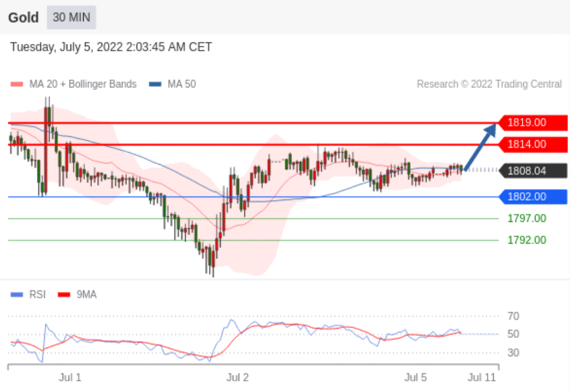Click the 9MA red legend swatch
The width and height of the screenshot is (570, 392).
pos(64,294)
